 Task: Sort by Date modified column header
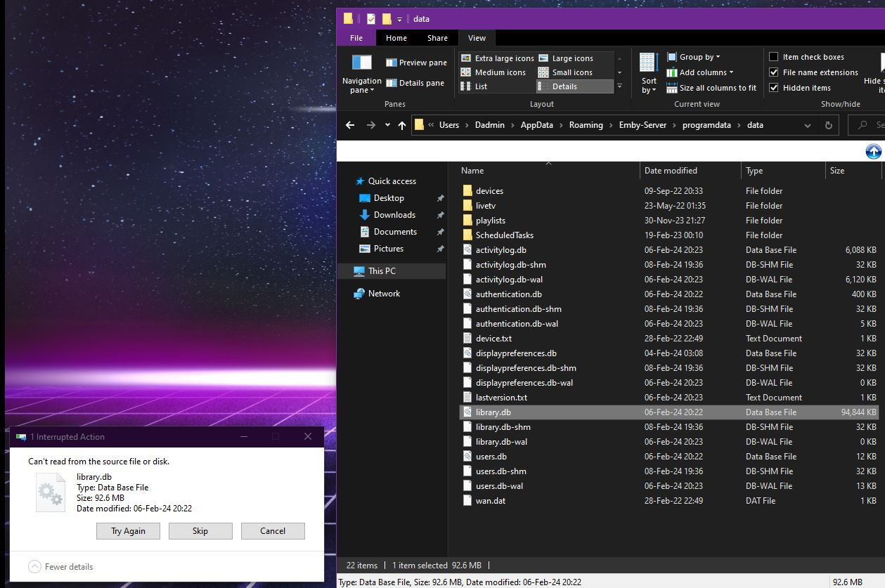[x=671, y=171]
